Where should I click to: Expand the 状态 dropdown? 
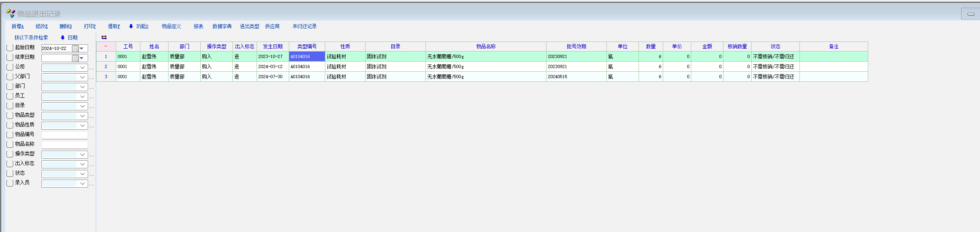tap(82, 174)
